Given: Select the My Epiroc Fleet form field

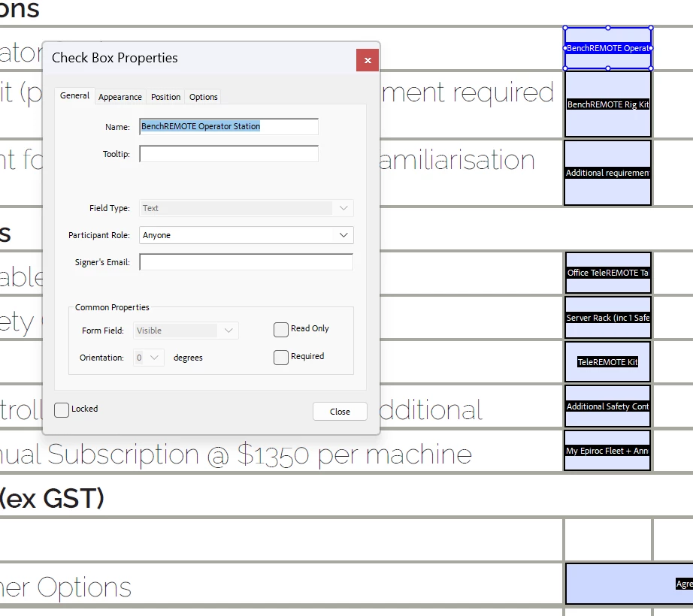Looking at the screenshot, I should pos(608,451).
